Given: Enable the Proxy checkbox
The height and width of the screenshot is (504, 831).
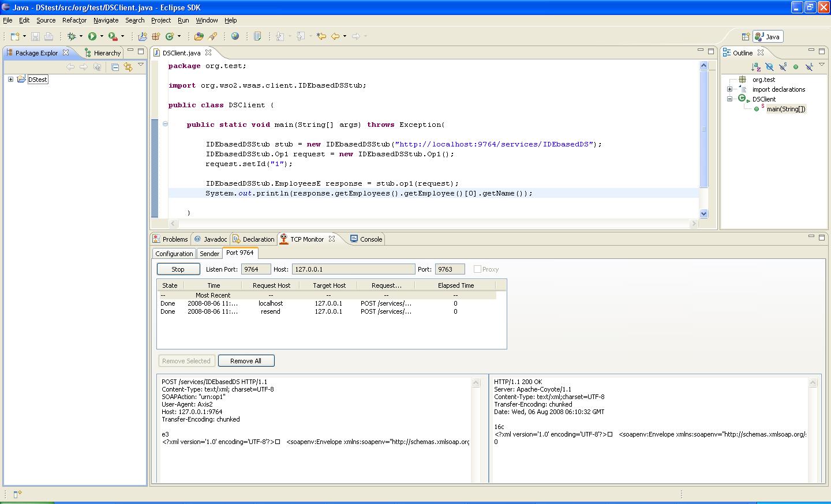Looking at the screenshot, I should tap(477, 269).
